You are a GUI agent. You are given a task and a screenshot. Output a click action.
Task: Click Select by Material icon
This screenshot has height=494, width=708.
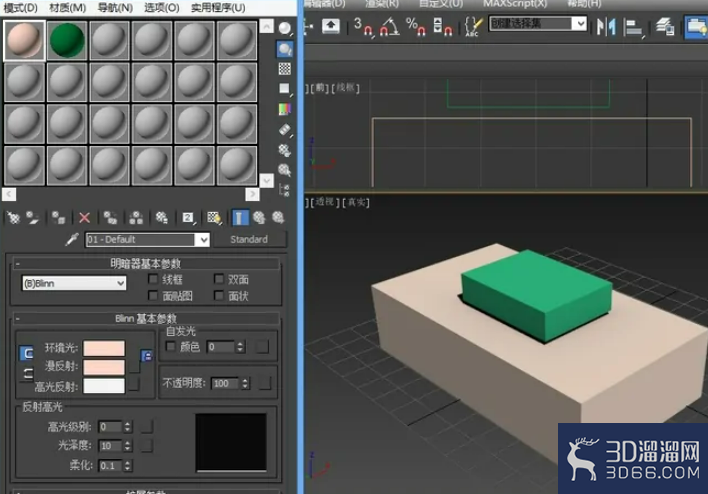click(284, 170)
